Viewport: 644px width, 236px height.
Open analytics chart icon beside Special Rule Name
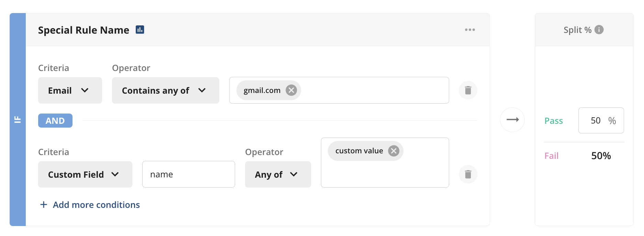[x=140, y=30]
